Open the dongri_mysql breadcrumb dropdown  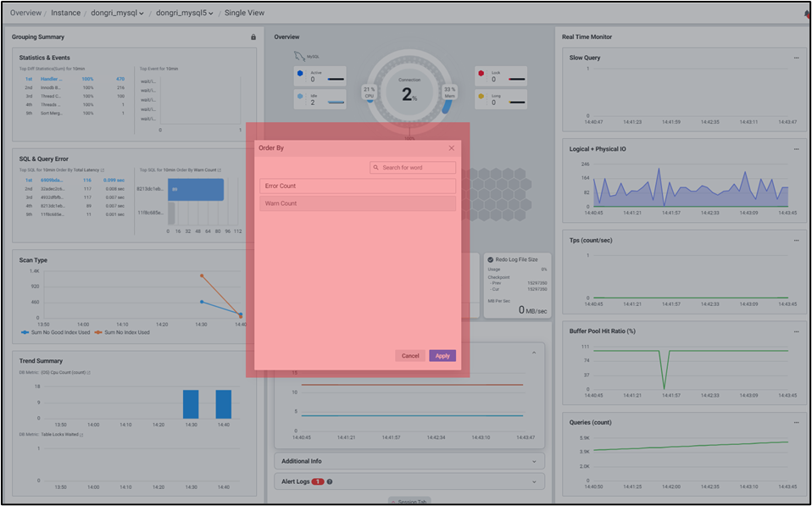(x=118, y=13)
